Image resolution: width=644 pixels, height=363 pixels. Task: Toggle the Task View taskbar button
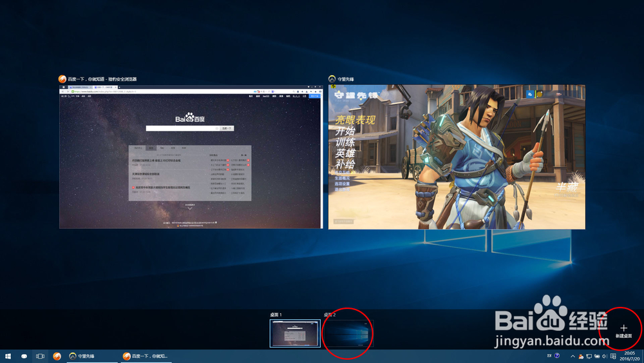point(40,356)
